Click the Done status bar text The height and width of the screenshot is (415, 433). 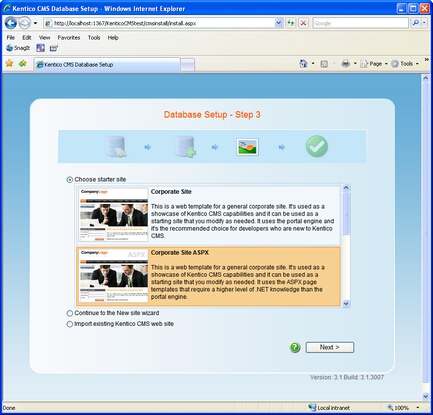[9, 408]
